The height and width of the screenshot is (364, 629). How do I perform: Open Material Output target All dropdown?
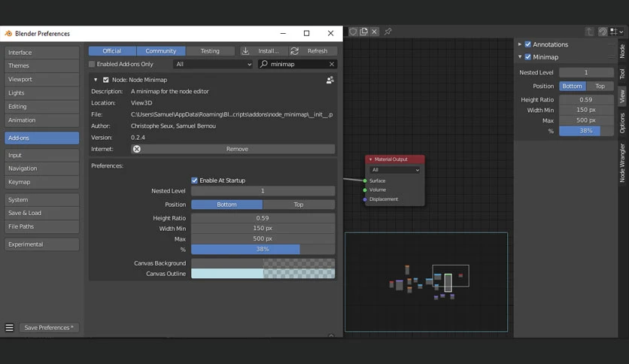pos(395,170)
